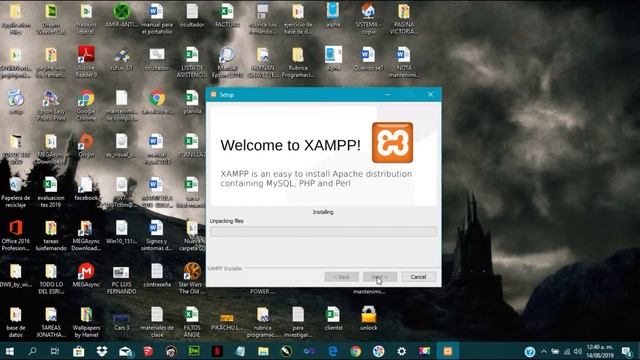Click the XAMPP installer taskbar button
This screenshot has height=360, width=640.
(x=448, y=351)
